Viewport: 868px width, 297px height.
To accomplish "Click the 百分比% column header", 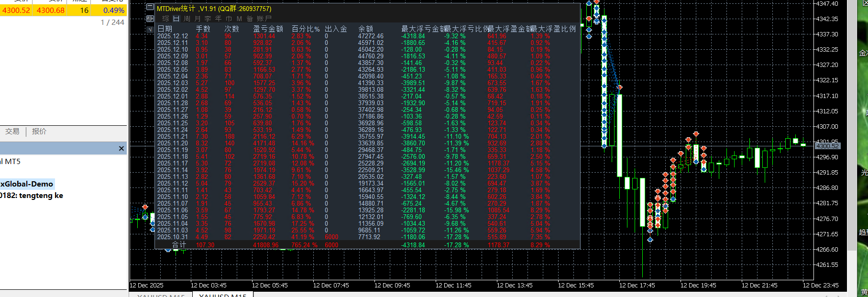I will [x=306, y=29].
